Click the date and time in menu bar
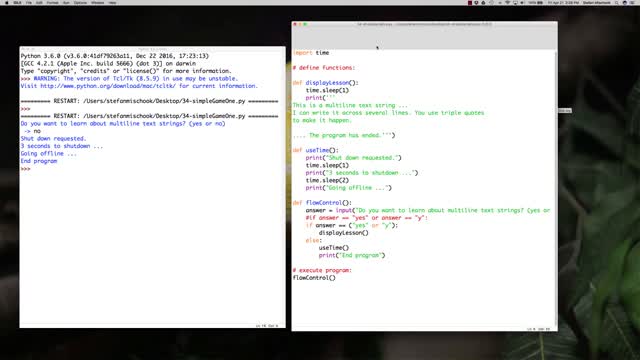Screen dimensions: 640x360 click(563, 2)
